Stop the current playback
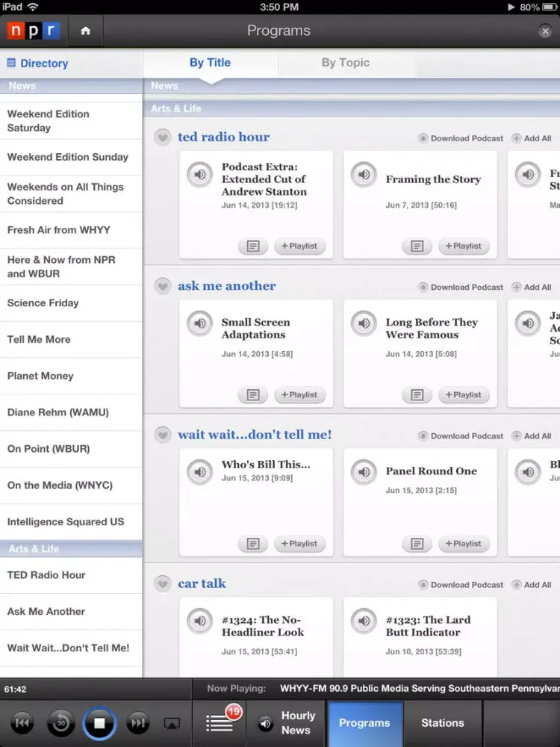The height and width of the screenshot is (747, 560). pyautogui.click(x=99, y=723)
